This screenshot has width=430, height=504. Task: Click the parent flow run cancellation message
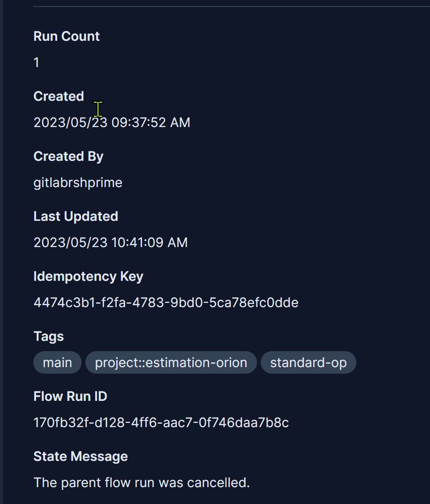click(x=141, y=482)
